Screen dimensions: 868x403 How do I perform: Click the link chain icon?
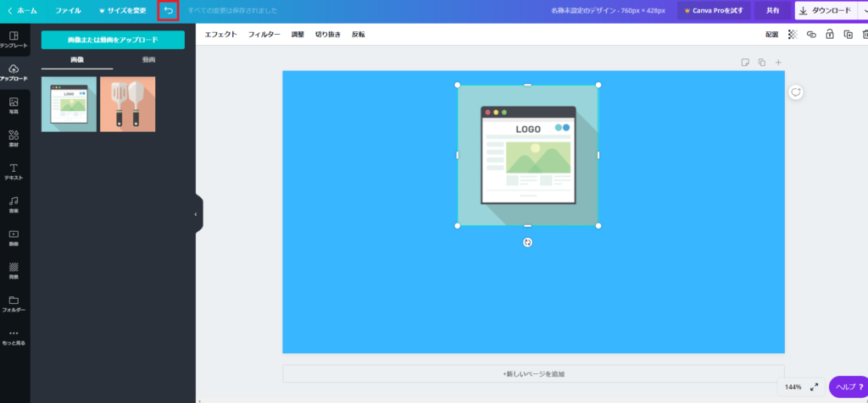click(x=811, y=34)
